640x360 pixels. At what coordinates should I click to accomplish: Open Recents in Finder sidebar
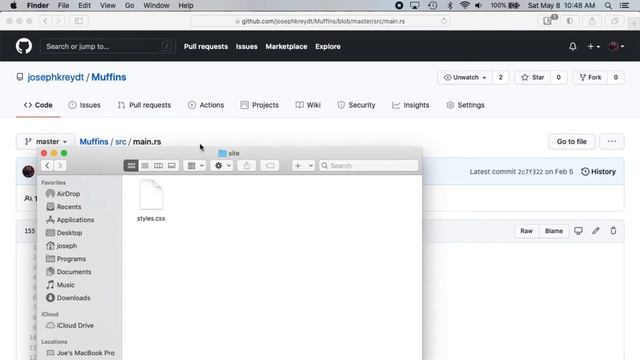64,207
